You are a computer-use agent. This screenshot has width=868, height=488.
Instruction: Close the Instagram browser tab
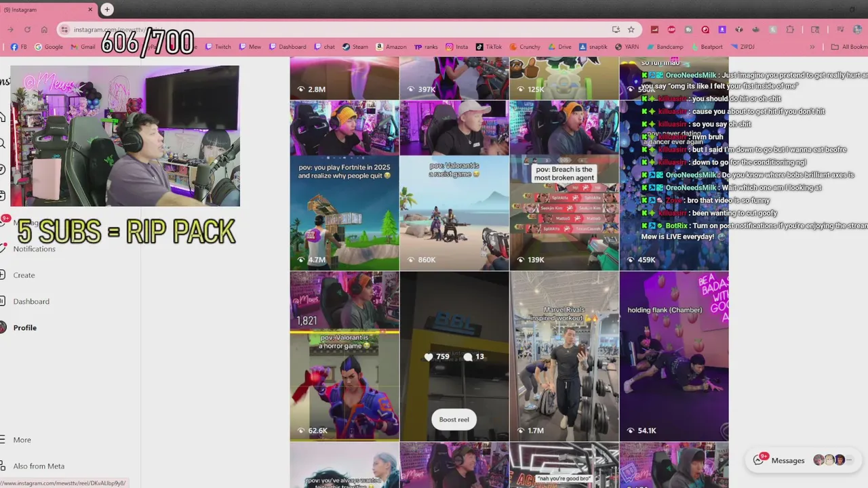point(91,9)
